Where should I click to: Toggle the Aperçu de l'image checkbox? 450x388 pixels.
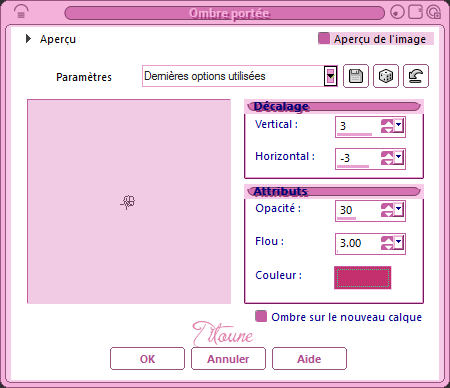(x=324, y=38)
